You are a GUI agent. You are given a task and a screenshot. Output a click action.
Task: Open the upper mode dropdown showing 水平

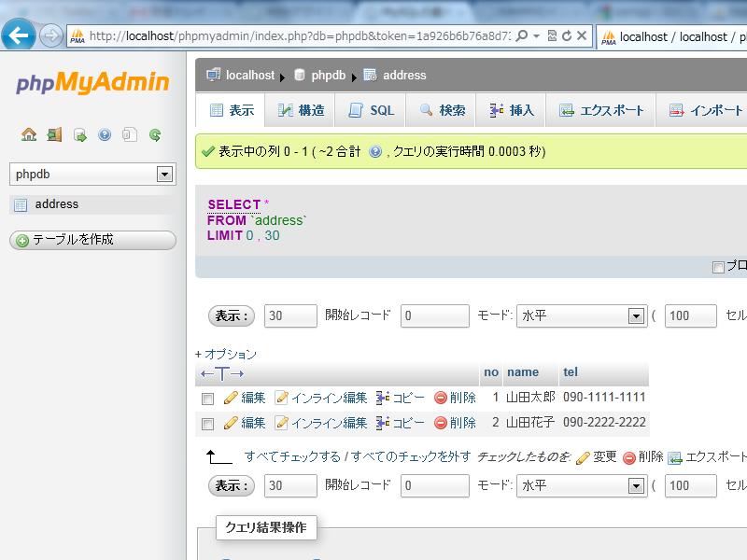pyautogui.click(x=636, y=316)
